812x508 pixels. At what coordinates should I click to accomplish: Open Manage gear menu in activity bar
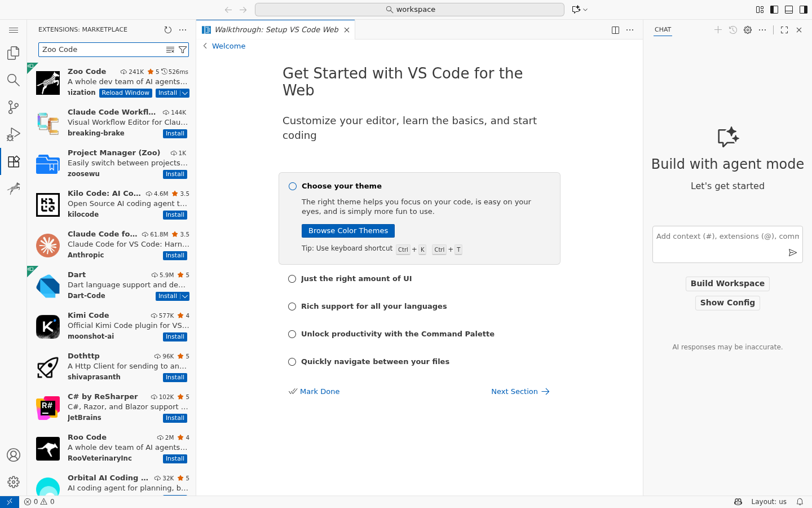pyautogui.click(x=14, y=482)
